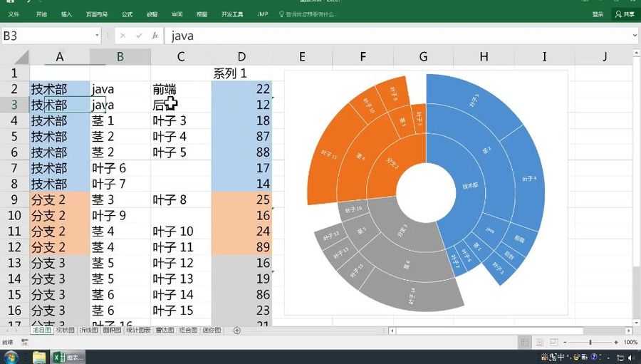Click the 100% zoom level button
This screenshot has height=364, width=641.
(630, 342)
